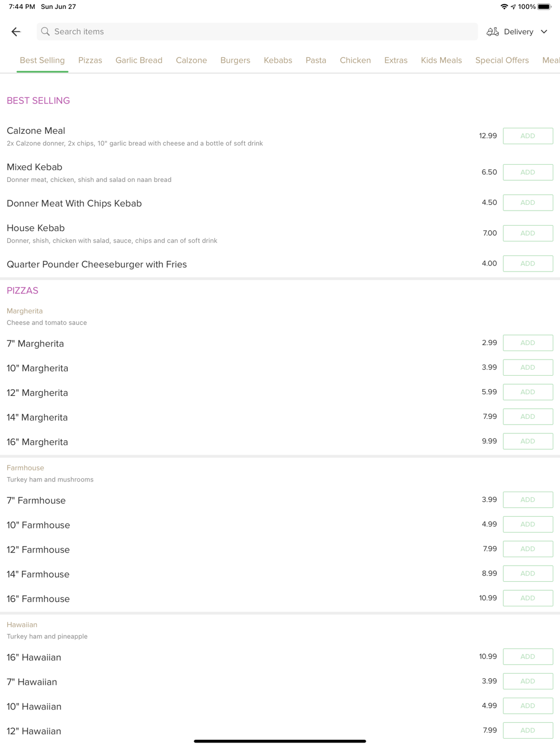
Task: Tap the home indicator bar
Action: tap(280, 741)
